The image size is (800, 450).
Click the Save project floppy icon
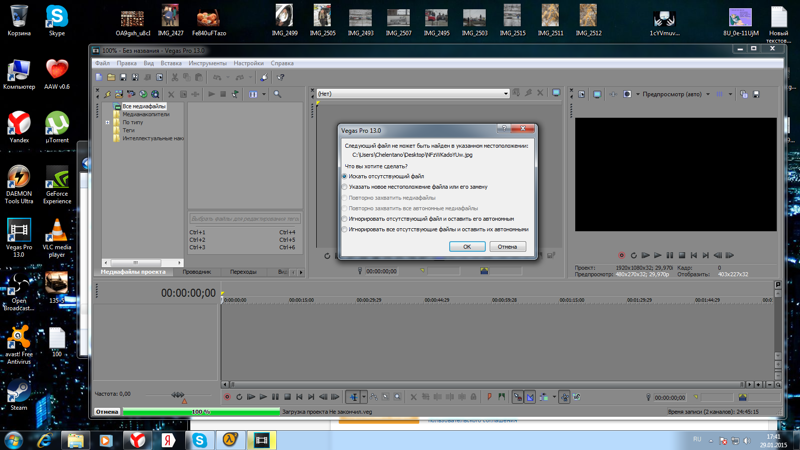coord(123,78)
